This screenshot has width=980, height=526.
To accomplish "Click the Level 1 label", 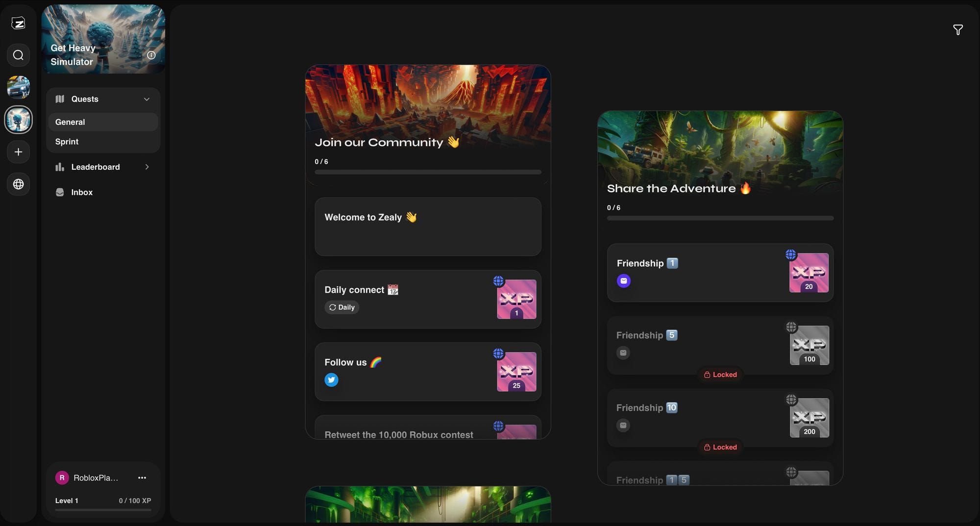I will [x=67, y=501].
